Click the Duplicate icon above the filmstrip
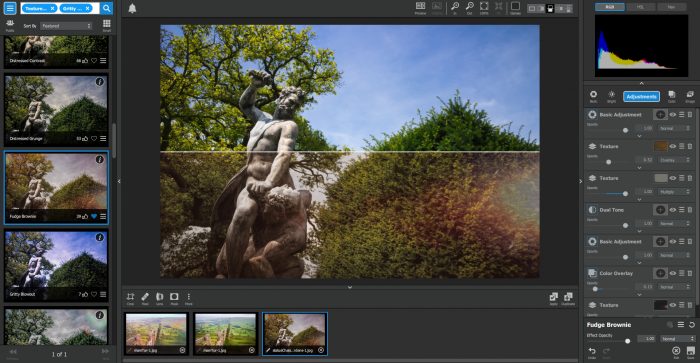The width and height of the screenshot is (700, 363). [568, 298]
